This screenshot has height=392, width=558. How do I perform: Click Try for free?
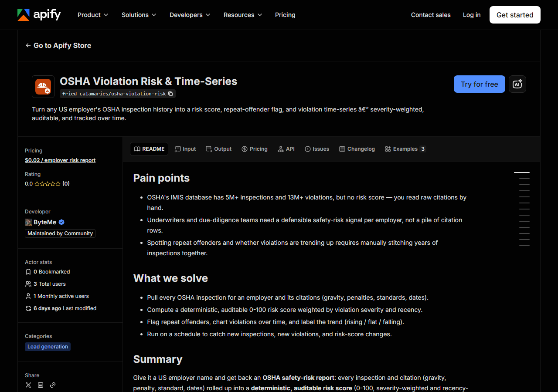coord(480,84)
